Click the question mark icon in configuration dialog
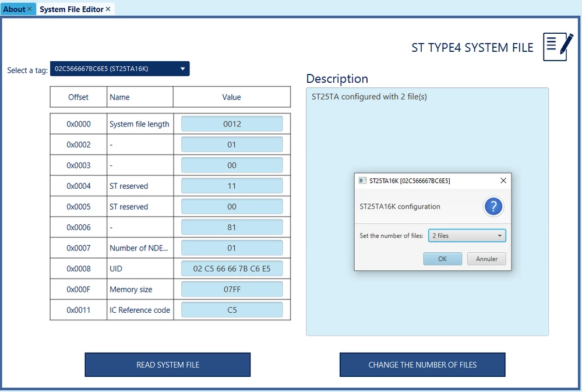This screenshot has width=582, height=392. [x=493, y=206]
